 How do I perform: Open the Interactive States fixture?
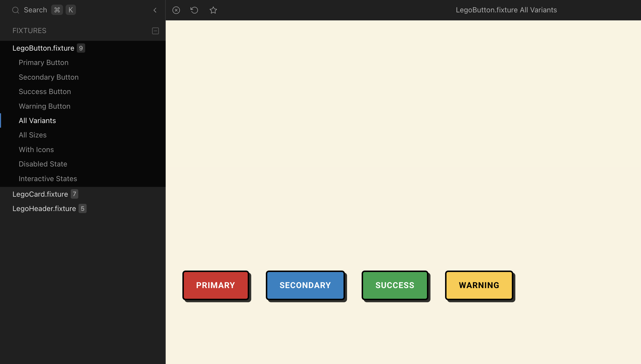(x=48, y=179)
